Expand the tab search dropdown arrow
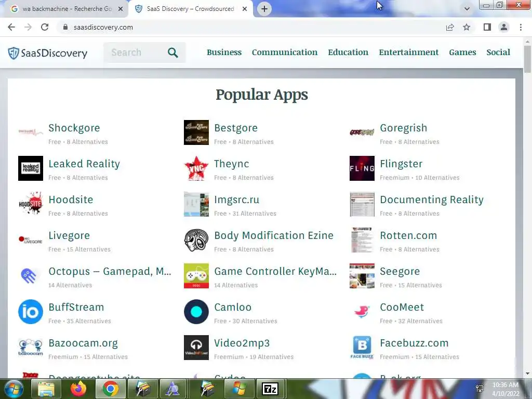The image size is (532, 399). [467, 9]
